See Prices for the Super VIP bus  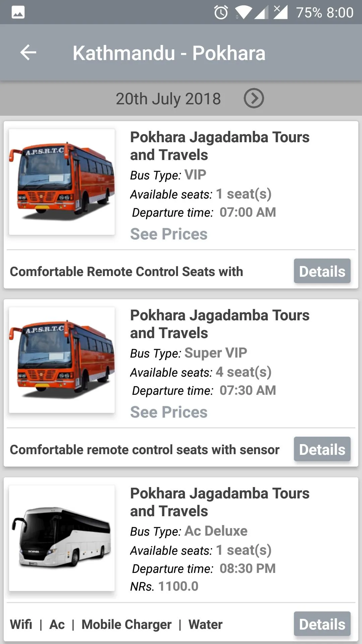[169, 412]
